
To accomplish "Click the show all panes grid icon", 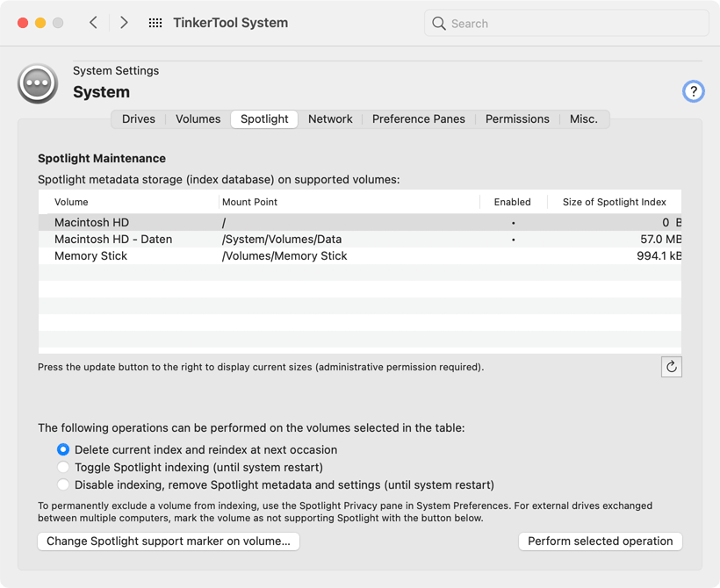I will 155,23.
